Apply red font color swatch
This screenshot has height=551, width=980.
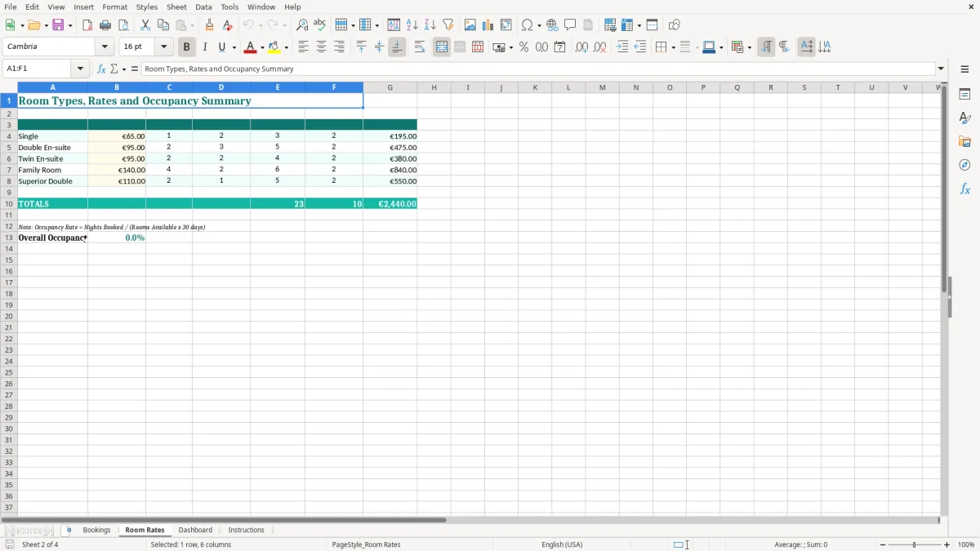(251, 47)
